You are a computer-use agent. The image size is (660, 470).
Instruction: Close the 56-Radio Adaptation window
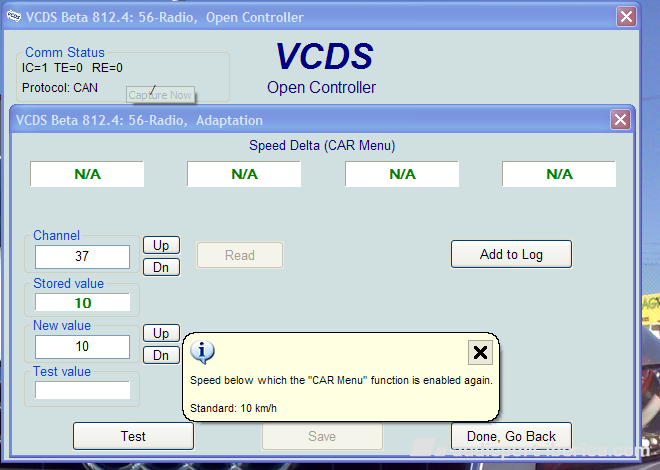[620, 120]
